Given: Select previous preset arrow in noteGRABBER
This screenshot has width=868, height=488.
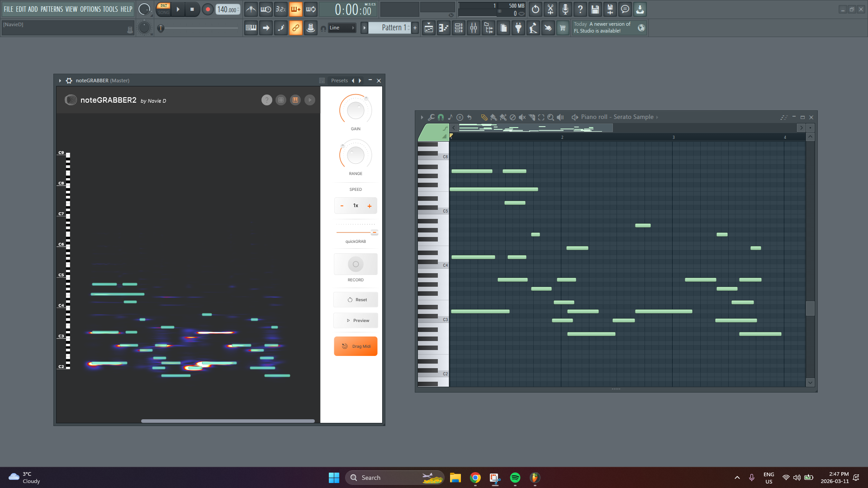Looking at the screenshot, I should 353,81.
